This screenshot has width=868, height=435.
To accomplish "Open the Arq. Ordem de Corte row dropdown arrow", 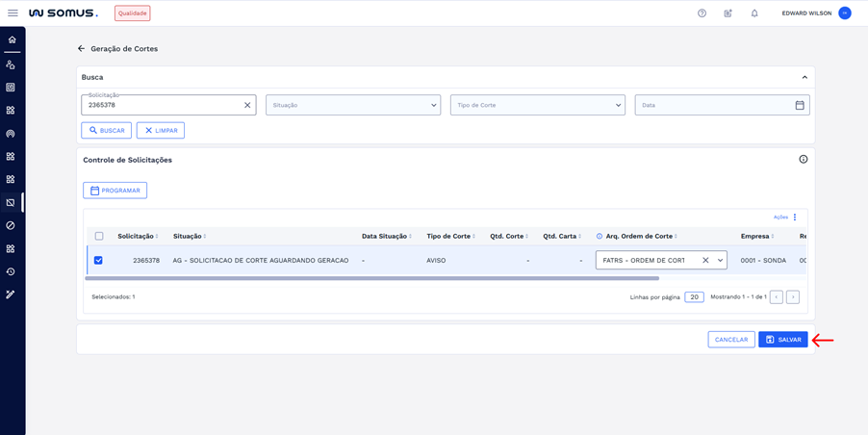I will (720, 260).
